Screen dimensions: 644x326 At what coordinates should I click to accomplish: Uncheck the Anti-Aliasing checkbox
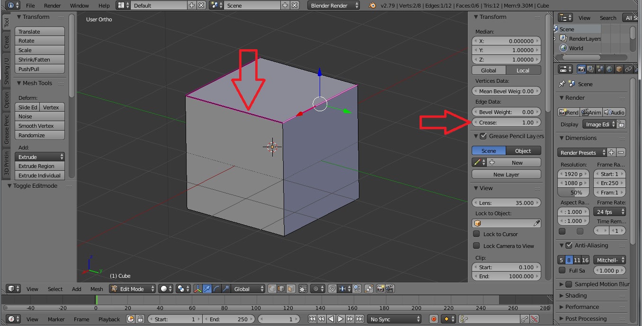[x=569, y=246]
